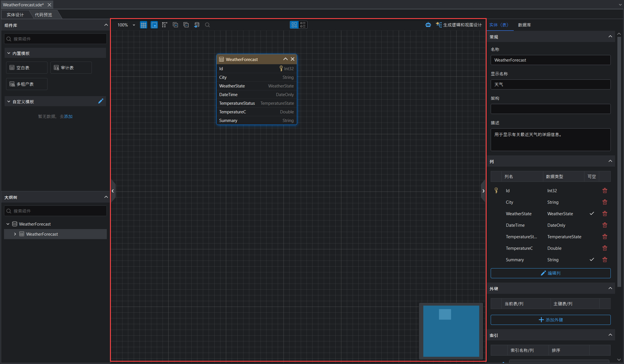The width and height of the screenshot is (624, 364).
Task: Expand the WeatherForecast table tree node
Action: point(15,234)
